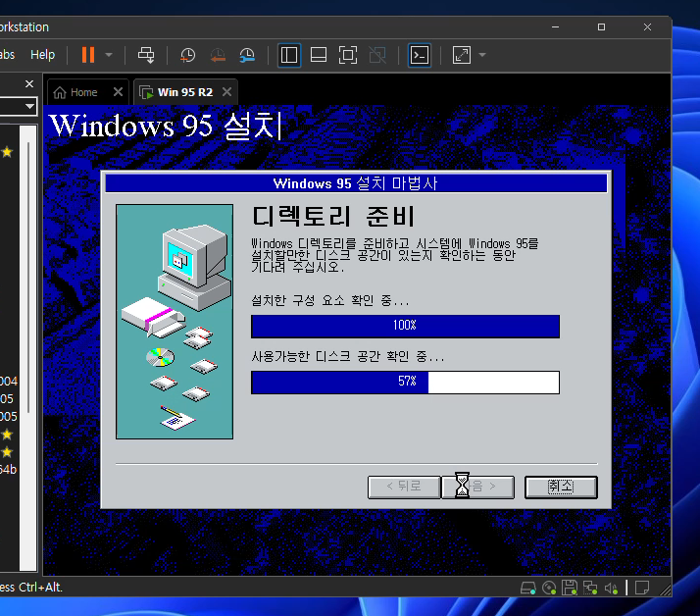Click the orange Pause VM button
The height and width of the screenshot is (616, 700).
tap(88, 55)
